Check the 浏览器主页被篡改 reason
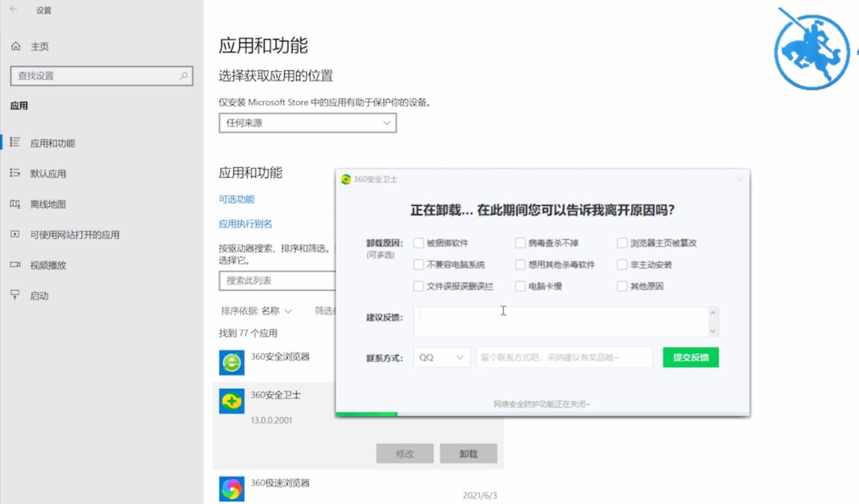 coord(622,243)
